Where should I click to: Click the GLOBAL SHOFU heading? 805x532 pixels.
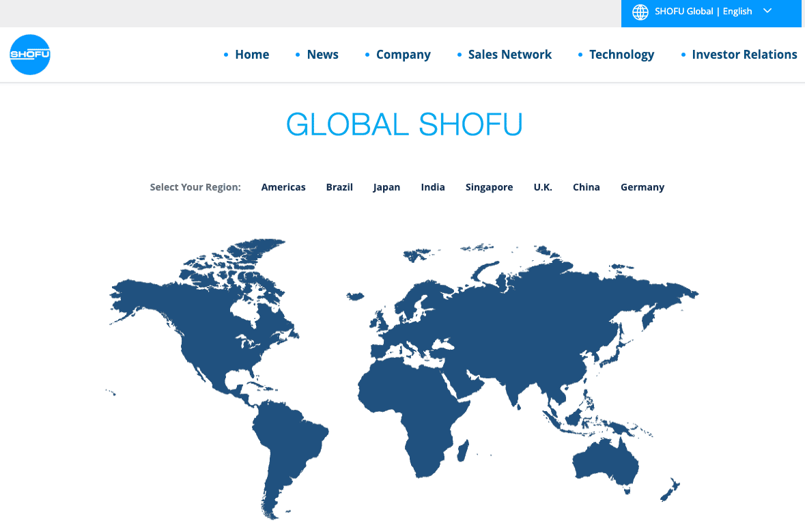pos(404,124)
